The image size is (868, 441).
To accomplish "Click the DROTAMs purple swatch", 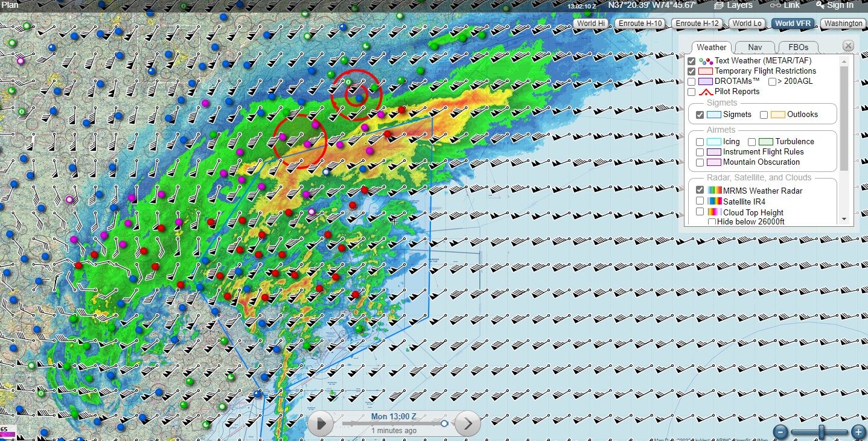I will pyautogui.click(x=706, y=81).
